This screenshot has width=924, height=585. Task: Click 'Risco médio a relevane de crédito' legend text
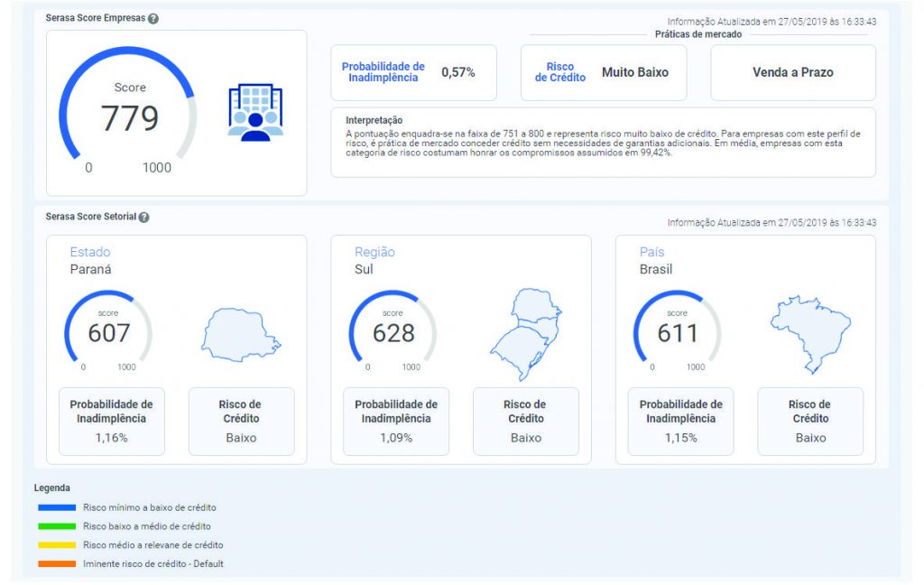[x=153, y=545]
